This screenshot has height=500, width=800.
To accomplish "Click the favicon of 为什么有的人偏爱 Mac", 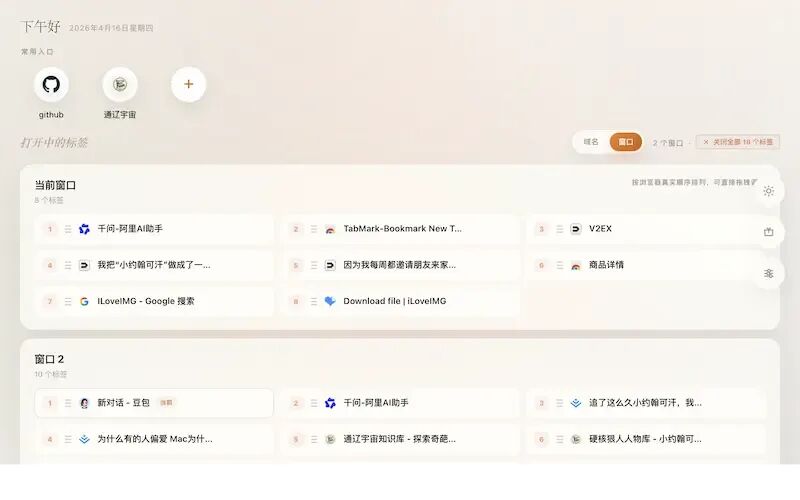I will (x=84, y=439).
